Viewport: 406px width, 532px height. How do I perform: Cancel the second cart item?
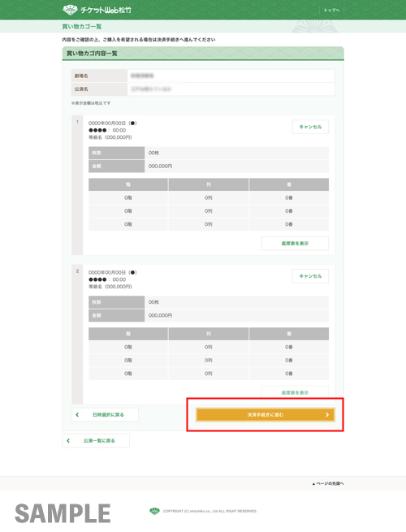310,276
